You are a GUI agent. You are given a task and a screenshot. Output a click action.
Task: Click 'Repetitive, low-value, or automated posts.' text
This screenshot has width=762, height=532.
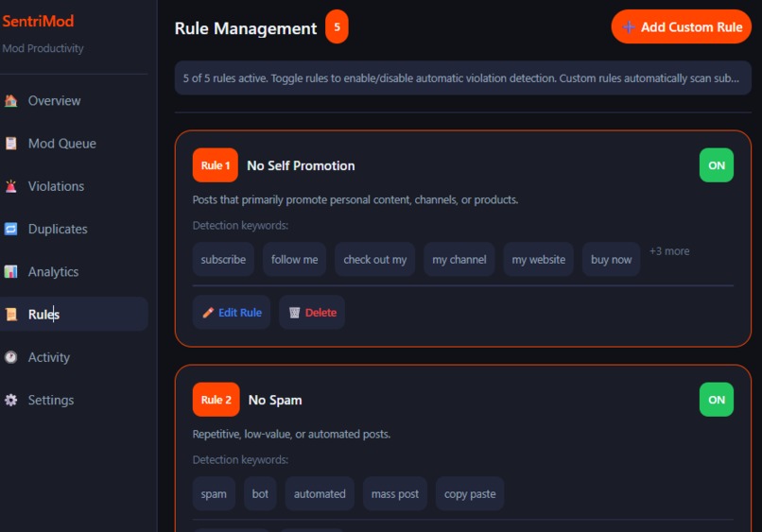click(291, 434)
